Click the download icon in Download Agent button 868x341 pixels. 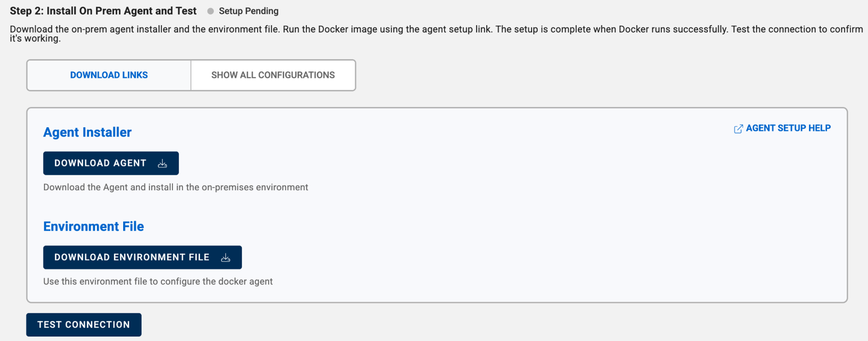163,164
